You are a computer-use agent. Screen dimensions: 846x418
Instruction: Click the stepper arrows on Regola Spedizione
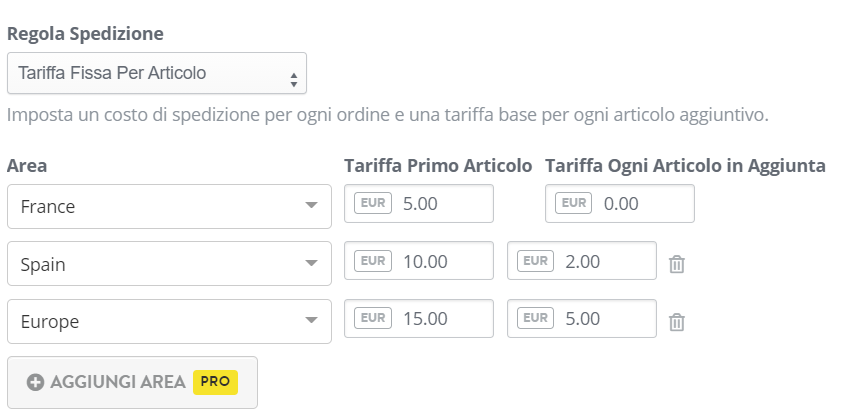tap(294, 80)
